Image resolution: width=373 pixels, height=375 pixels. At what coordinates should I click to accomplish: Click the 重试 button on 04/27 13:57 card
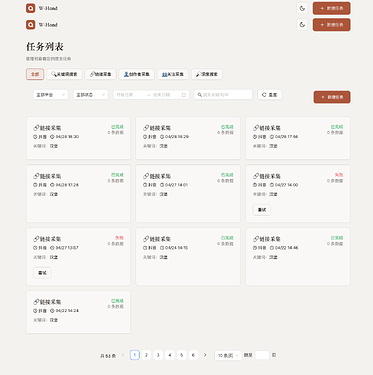coord(42,273)
